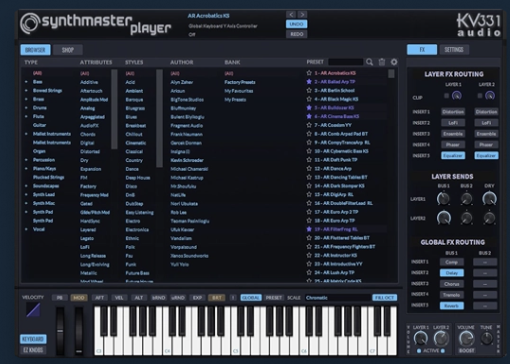Star the 10 - AR Cybernetic Bass KS preset
This screenshot has height=364, width=510.
[x=309, y=151]
